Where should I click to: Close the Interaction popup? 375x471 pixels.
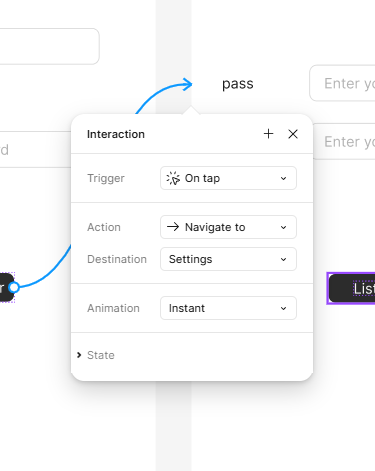(293, 134)
